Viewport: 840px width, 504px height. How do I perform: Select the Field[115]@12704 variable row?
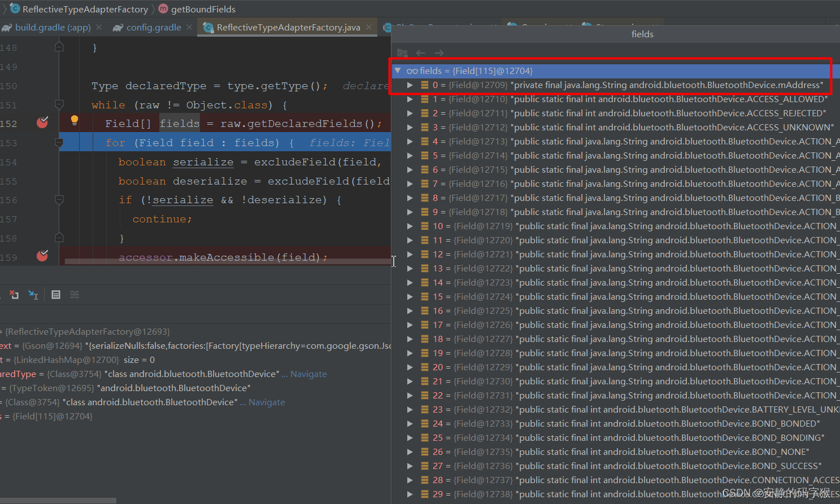pyautogui.click(x=195, y=416)
